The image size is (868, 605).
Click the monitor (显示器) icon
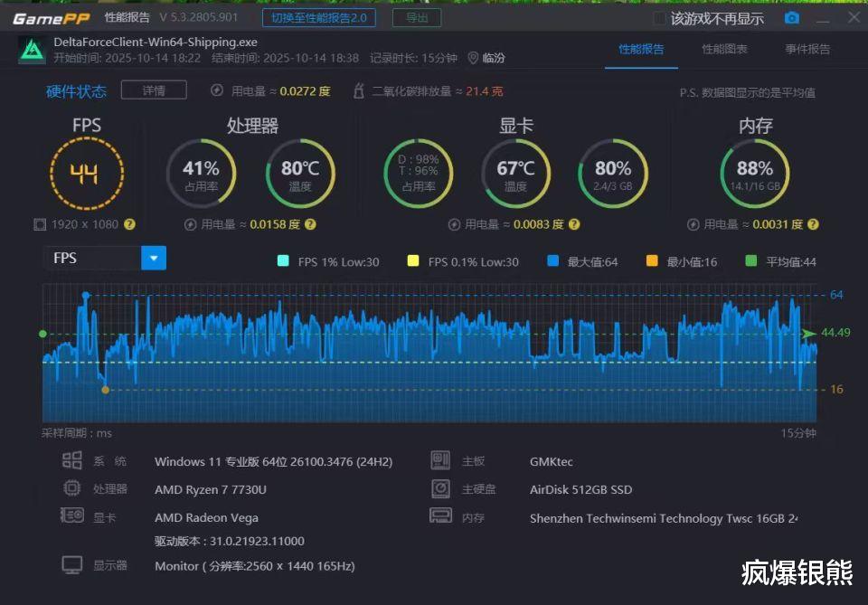click(x=72, y=565)
